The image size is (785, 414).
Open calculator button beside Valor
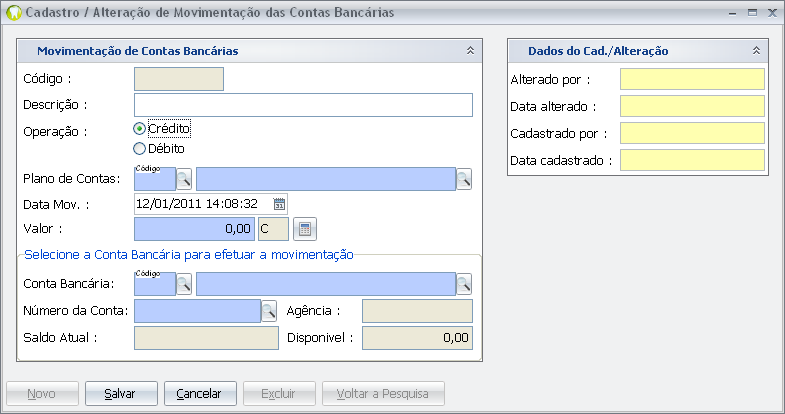[304, 229]
